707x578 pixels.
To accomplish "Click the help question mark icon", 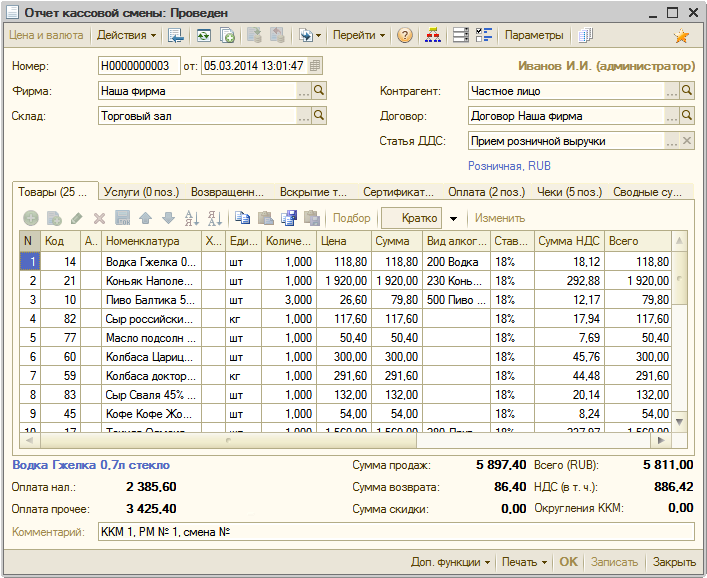I will pyautogui.click(x=404, y=36).
